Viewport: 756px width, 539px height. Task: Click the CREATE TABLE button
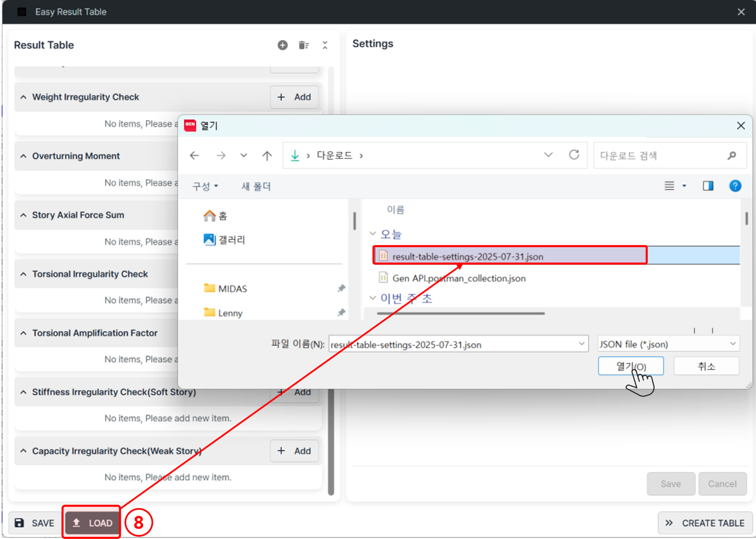click(x=705, y=523)
